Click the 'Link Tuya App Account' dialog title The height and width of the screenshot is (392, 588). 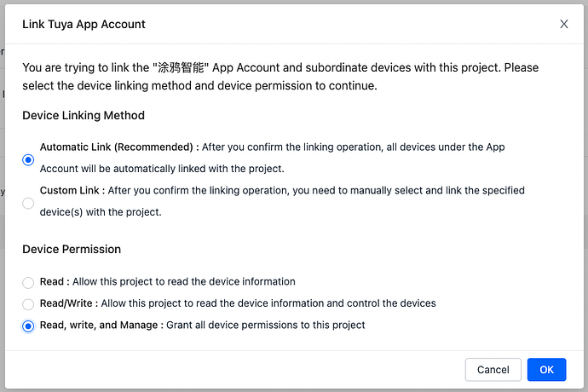coord(84,25)
